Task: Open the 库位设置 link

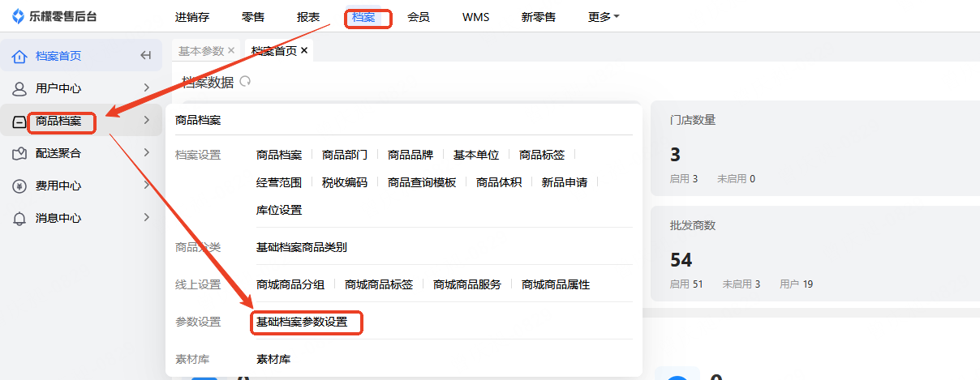Action: (279, 210)
